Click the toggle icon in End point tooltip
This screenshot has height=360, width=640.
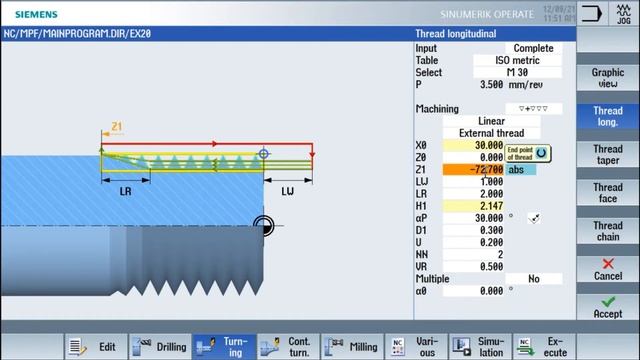click(x=541, y=153)
